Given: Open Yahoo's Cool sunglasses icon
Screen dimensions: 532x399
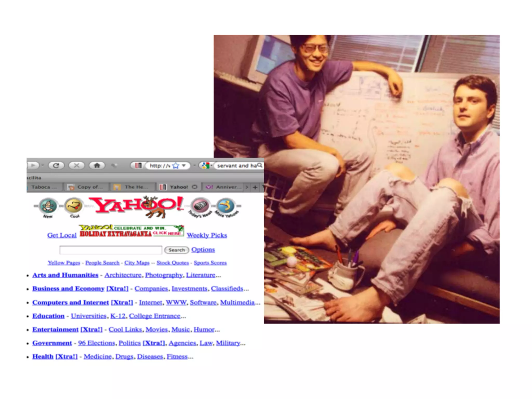Looking at the screenshot, I should (x=74, y=206).
